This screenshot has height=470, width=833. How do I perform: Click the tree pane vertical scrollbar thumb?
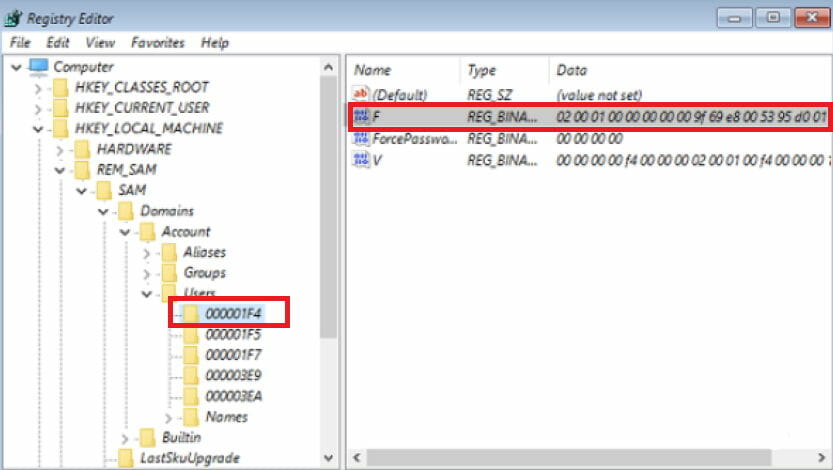(328, 207)
